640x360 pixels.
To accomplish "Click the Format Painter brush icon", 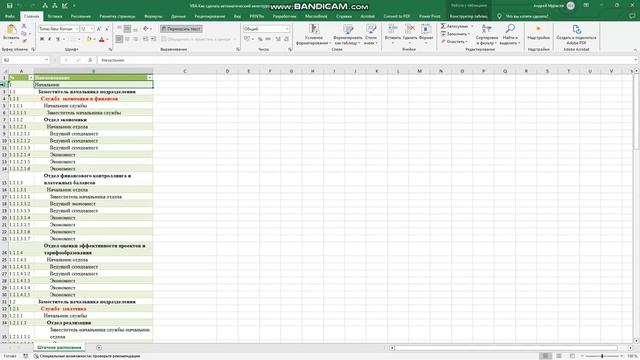I will tap(24, 40).
